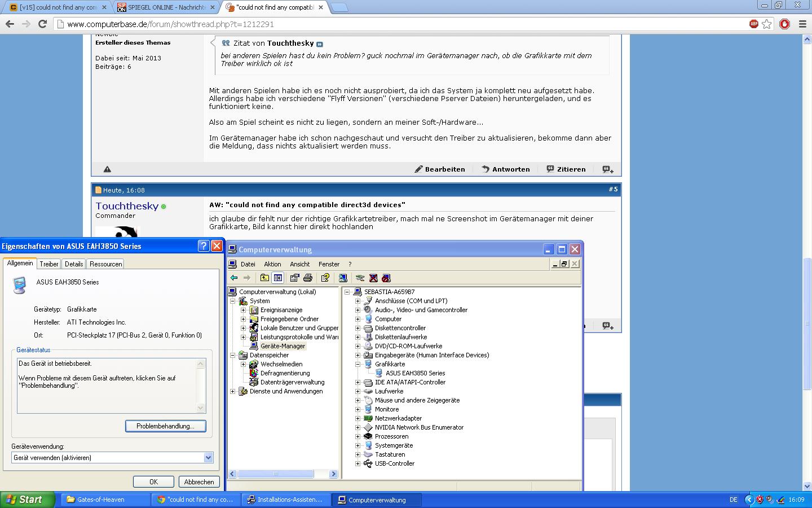
Task: Expand the Netzwerkadapter device category
Action: [358, 418]
